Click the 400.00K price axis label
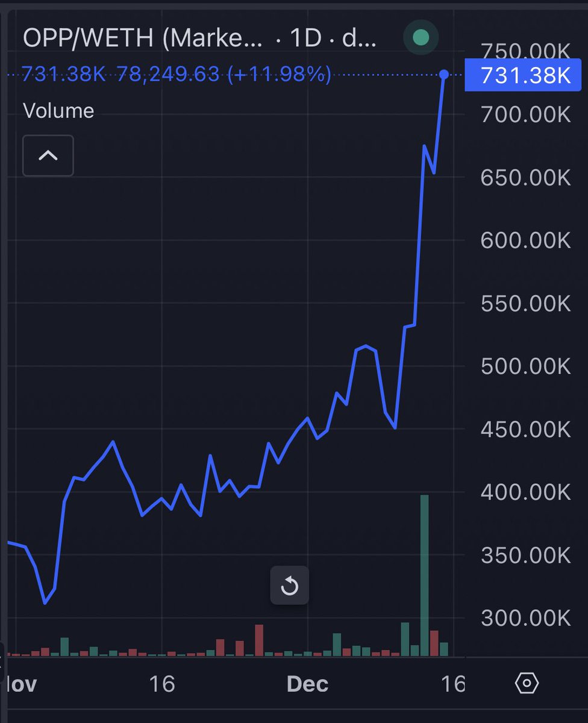The height and width of the screenshot is (723, 588). pos(525,492)
